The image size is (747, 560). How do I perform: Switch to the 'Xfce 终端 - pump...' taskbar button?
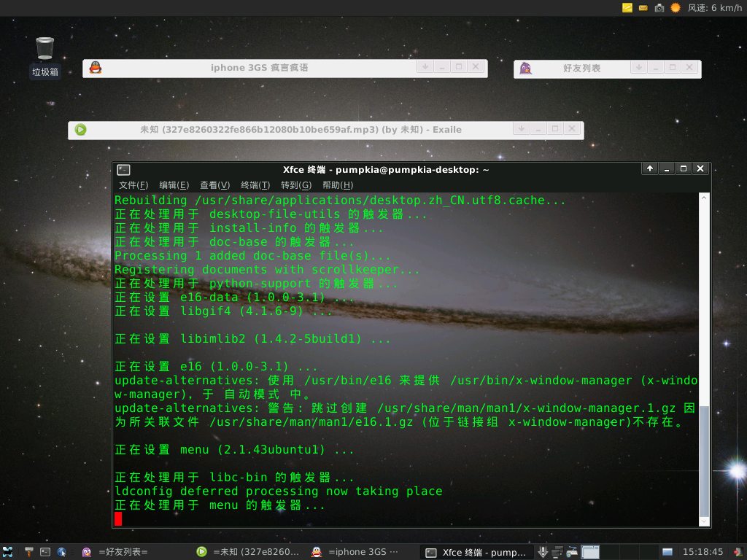click(x=476, y=553)
